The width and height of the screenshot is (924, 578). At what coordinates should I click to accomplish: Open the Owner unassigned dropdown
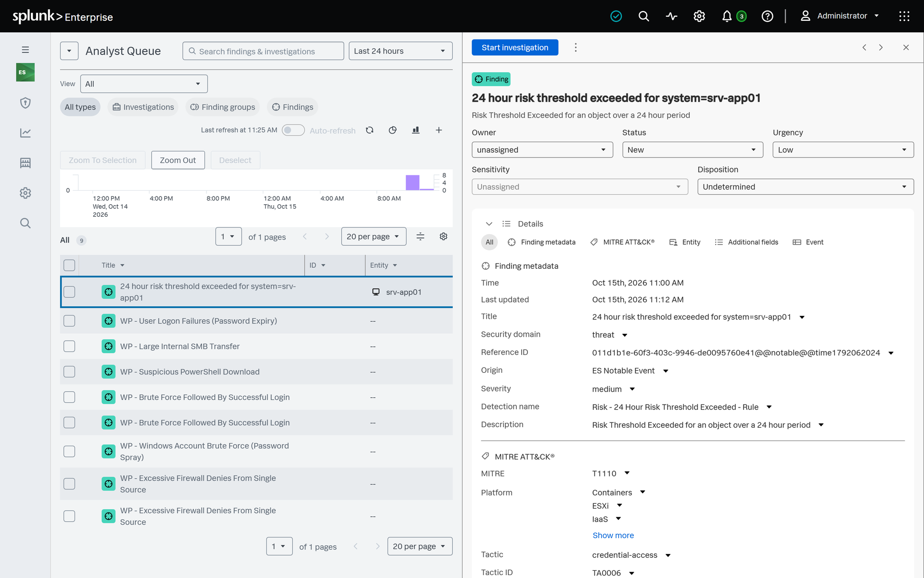542,150
